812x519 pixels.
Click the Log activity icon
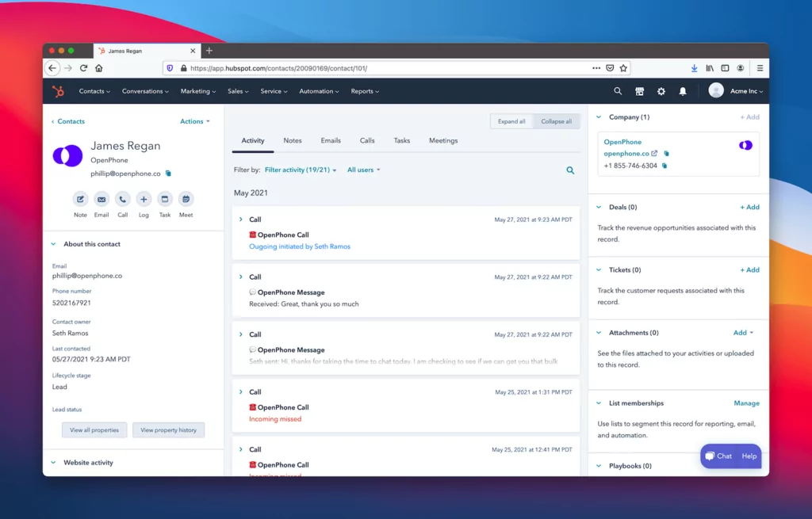coord(144,200)
